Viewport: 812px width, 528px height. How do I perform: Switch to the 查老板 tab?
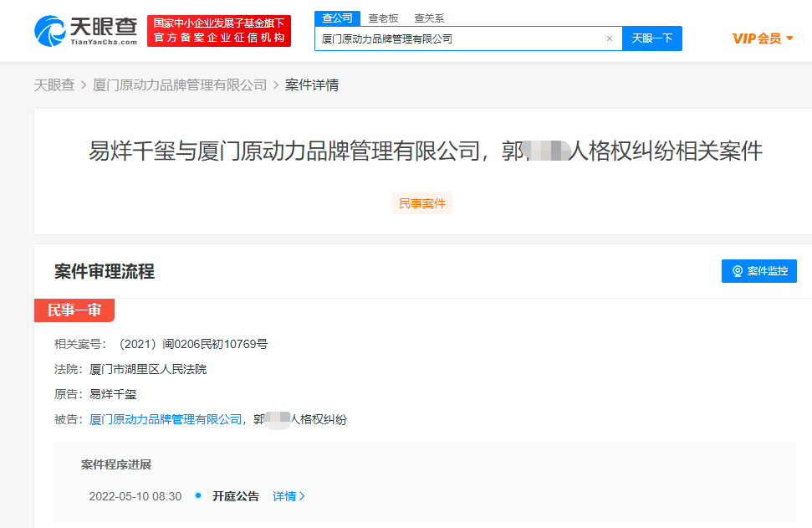[x=383, y=18]
